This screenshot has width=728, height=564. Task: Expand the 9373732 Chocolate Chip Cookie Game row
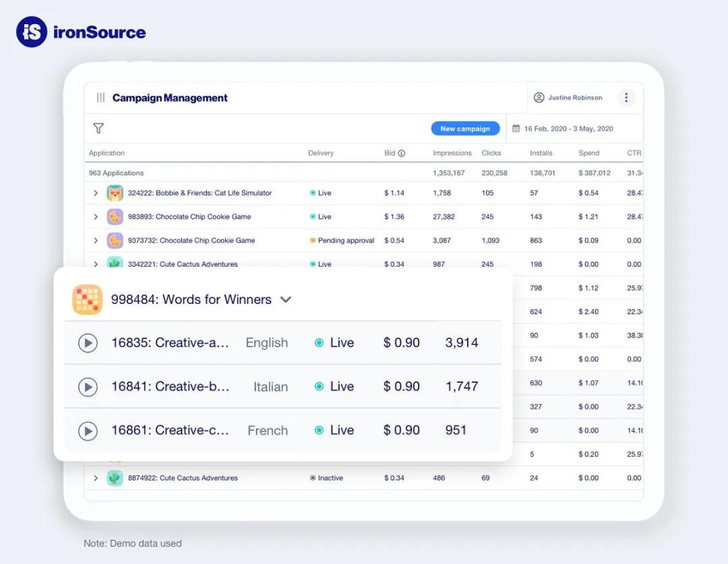96,241
